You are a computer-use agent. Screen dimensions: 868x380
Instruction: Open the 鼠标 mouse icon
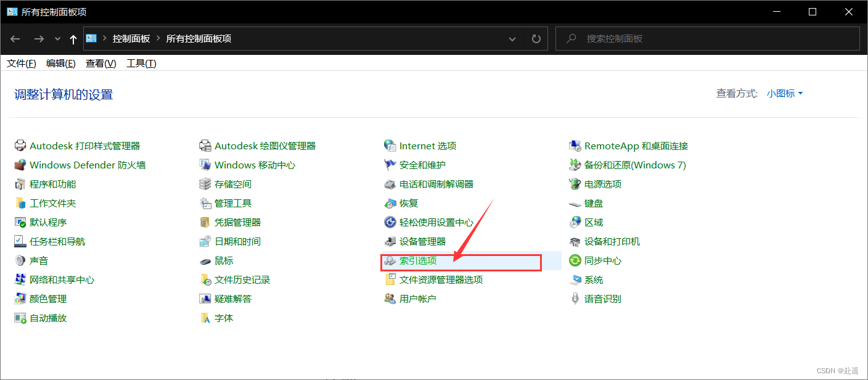205,261
